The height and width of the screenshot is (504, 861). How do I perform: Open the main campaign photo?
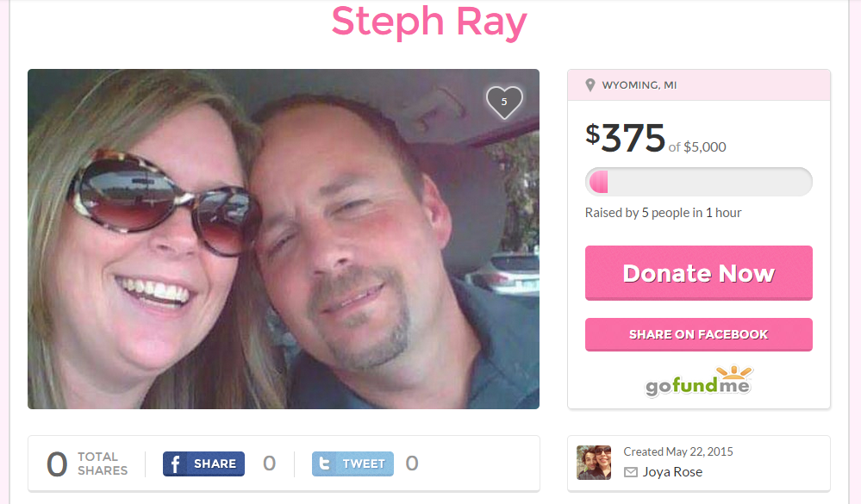point(284,239)
